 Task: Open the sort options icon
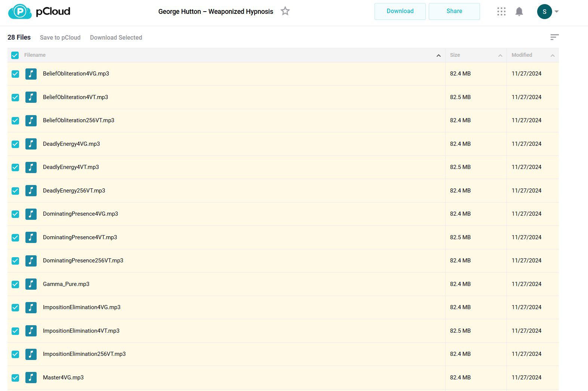[554, 37]
